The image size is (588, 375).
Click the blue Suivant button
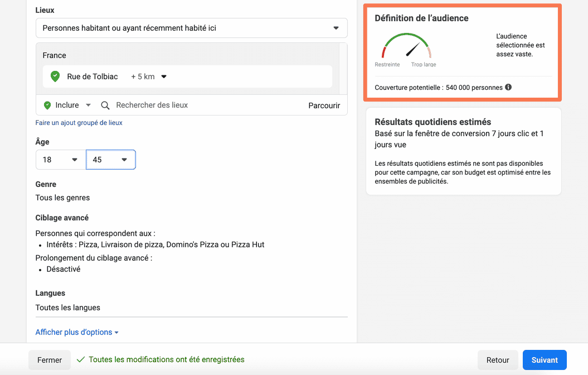[545, 360]
